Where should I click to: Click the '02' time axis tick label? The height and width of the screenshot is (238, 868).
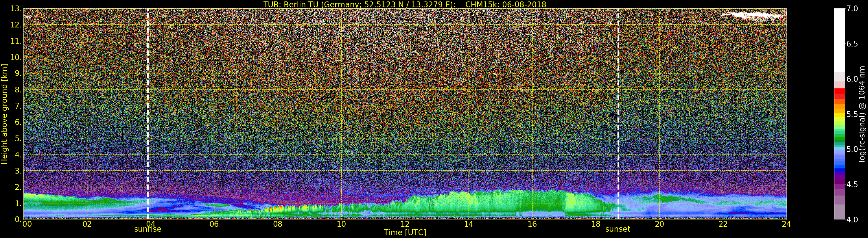point(87,224)
